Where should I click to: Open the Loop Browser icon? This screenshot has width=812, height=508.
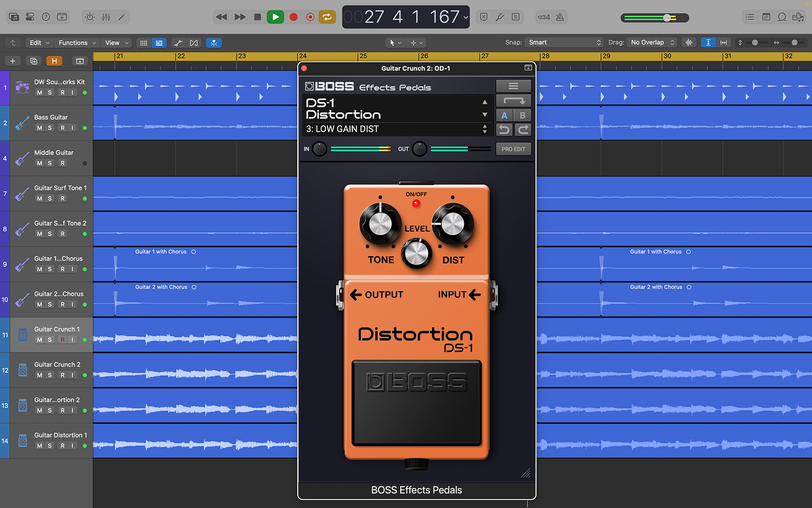782,17
